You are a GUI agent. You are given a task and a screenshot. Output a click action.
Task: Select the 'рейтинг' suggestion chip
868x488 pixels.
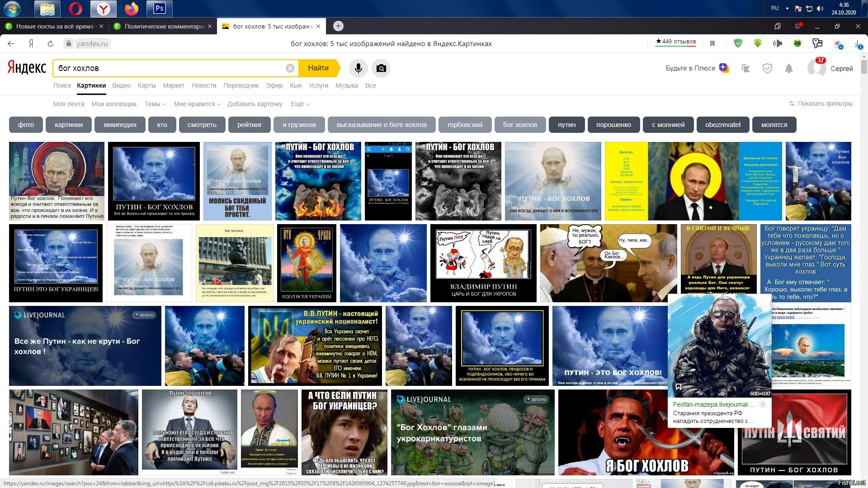(250, 125)
